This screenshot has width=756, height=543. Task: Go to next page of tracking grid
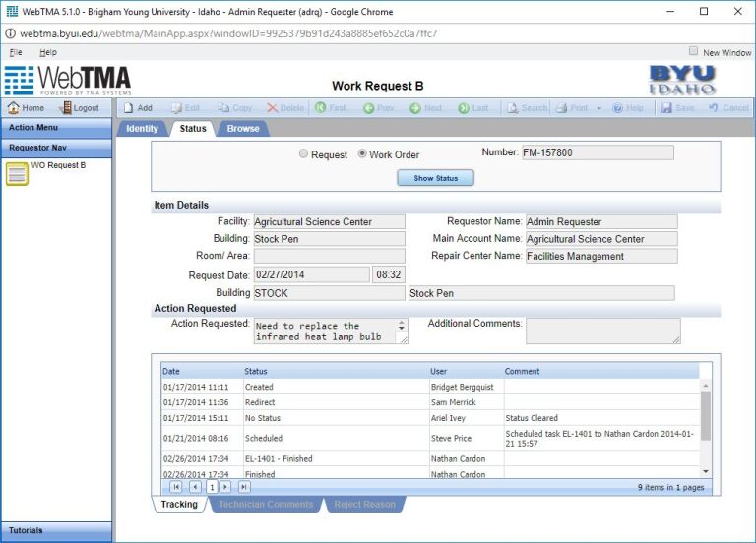pos(225,487)
